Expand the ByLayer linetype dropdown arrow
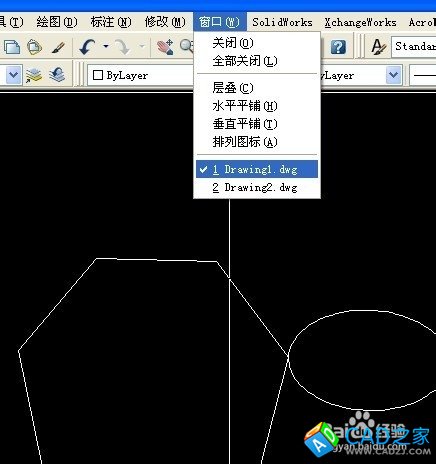The width and height of the screenshot is (436, 464). coord(393,75)
